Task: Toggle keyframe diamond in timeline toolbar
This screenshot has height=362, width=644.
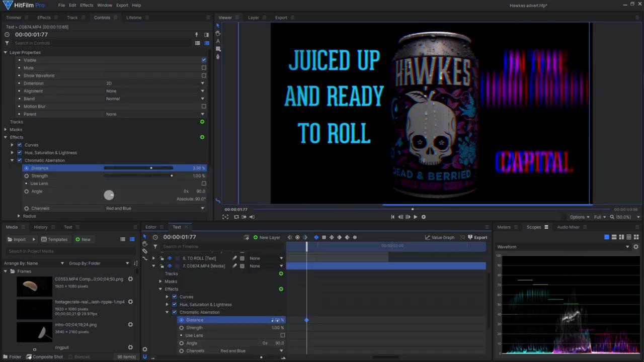Action: tap(316, 237)
